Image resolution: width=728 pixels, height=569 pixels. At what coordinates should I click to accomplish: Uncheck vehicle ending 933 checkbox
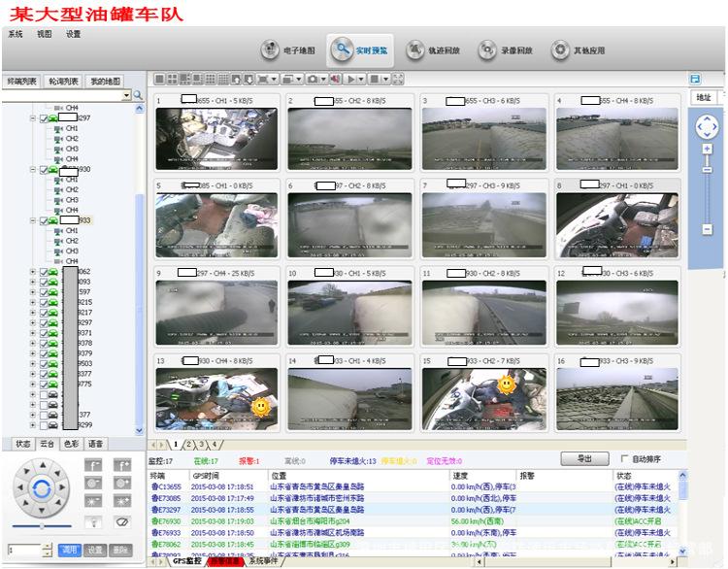(x=44, y=220)
